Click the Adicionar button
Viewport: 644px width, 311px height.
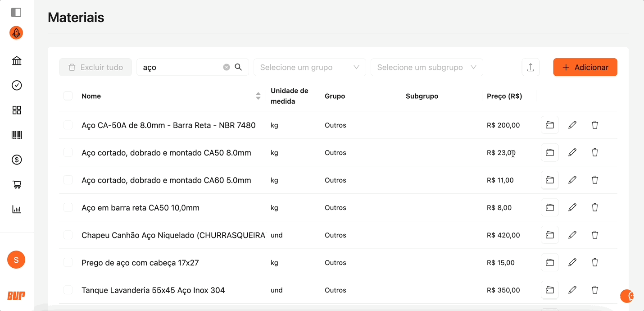[585, 67]
